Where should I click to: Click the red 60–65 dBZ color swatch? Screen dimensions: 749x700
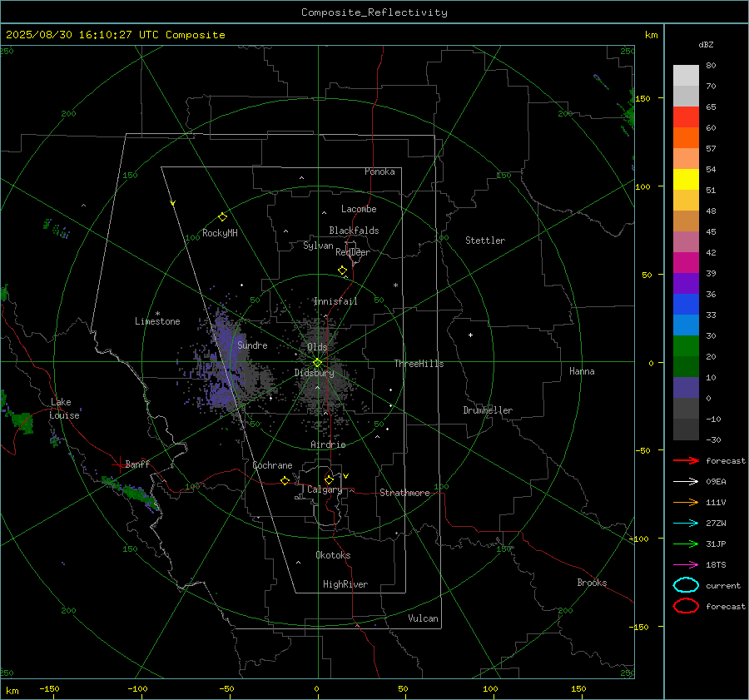[686, 117]
